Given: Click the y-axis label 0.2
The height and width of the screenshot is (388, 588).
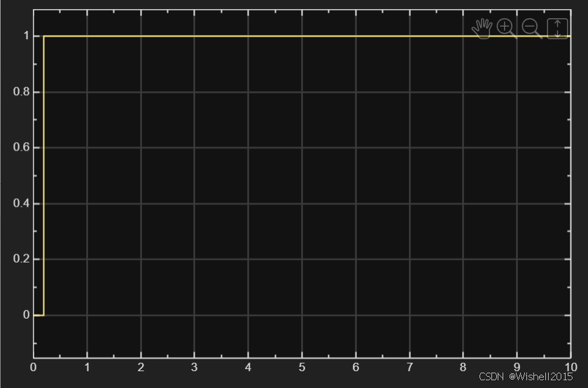Looking at the screenshot, I should [x=22, y=258].
